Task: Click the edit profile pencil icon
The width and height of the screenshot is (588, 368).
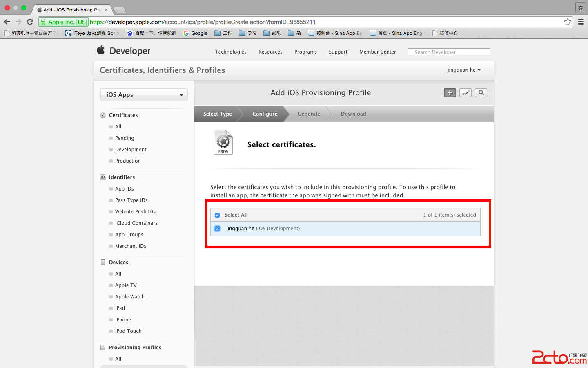Action: (x=465, y=93)
